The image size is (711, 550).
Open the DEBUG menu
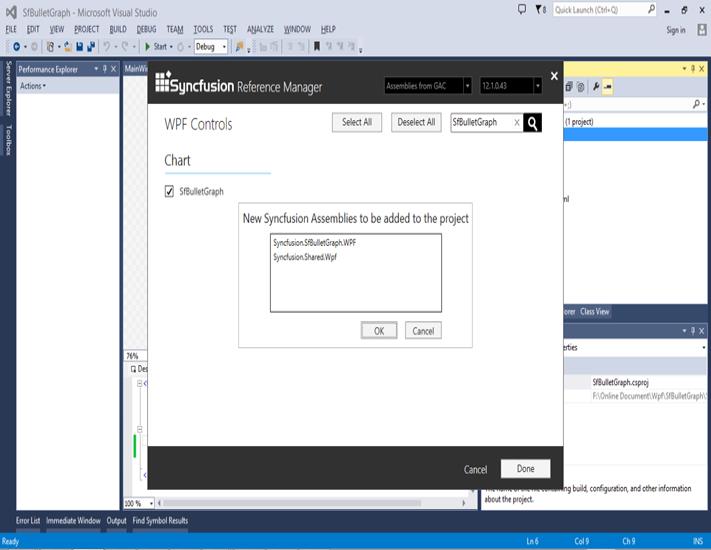click(x=146, y=29)
